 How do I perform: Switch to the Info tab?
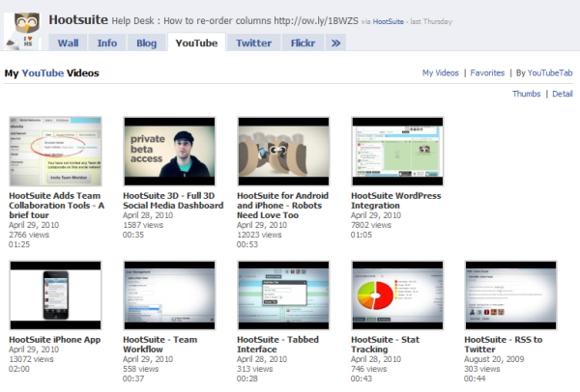pos(107,42)
